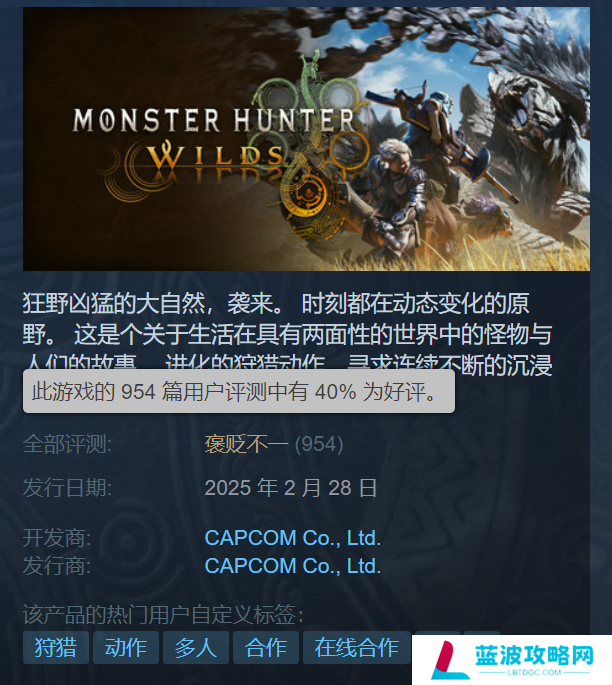Select the 动作 tag
The image size is (612, 685).
tap(126, 647)
